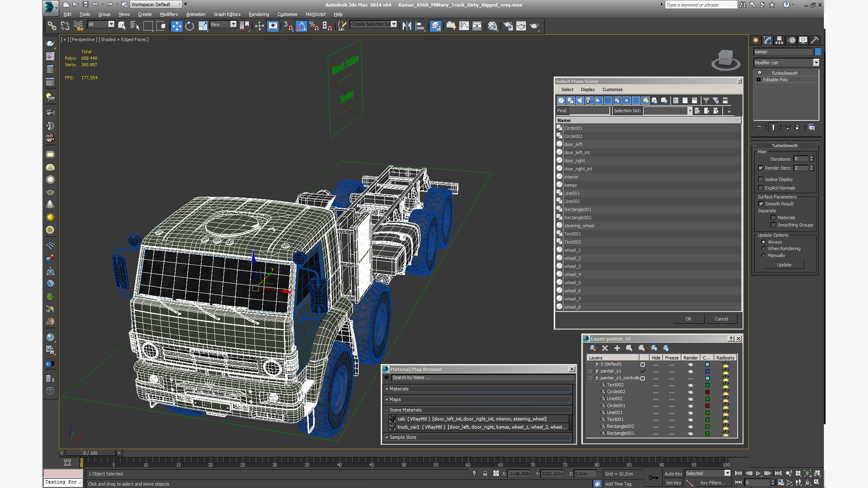Click the Update button in TurboSmooth

point(784,265)
